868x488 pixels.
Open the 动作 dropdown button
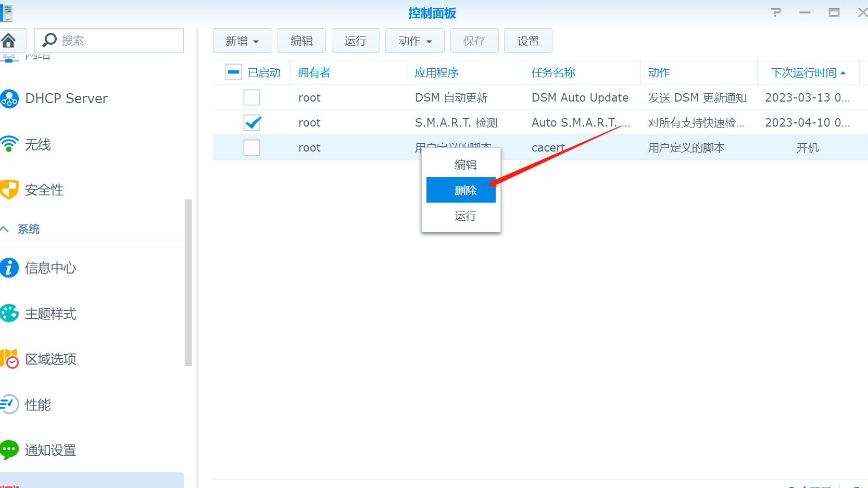pyautogui.click(x=414, y=41)
